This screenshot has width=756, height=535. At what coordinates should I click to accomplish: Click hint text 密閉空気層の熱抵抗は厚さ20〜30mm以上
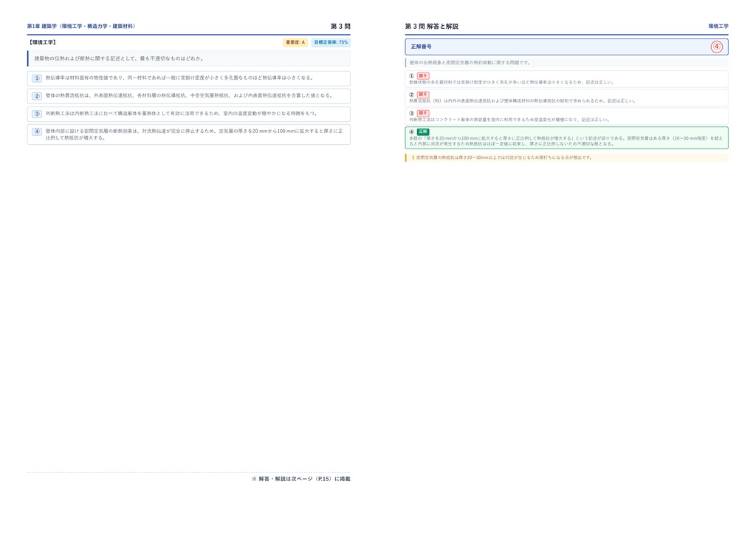pyautogui.click(x=504, y=157)
